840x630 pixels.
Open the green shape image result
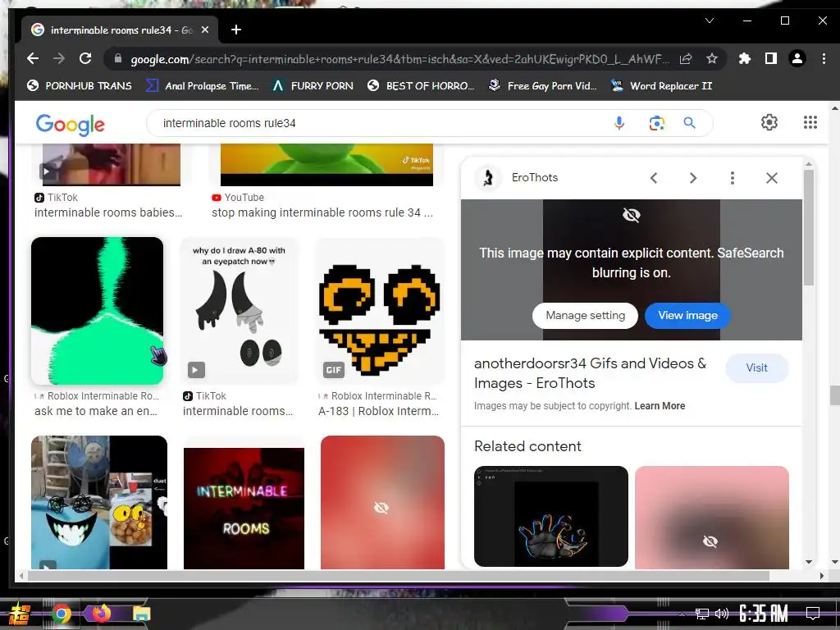pyautogui.click(x=97, y=311)
